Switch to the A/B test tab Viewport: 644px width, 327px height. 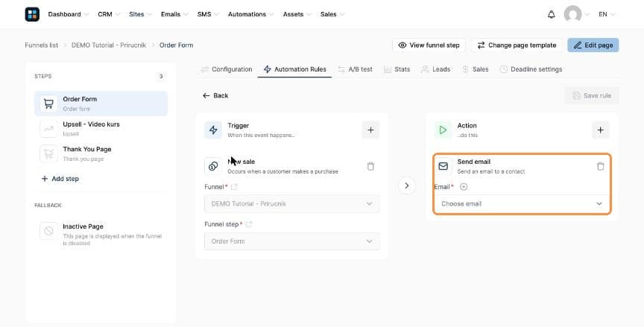356,69
